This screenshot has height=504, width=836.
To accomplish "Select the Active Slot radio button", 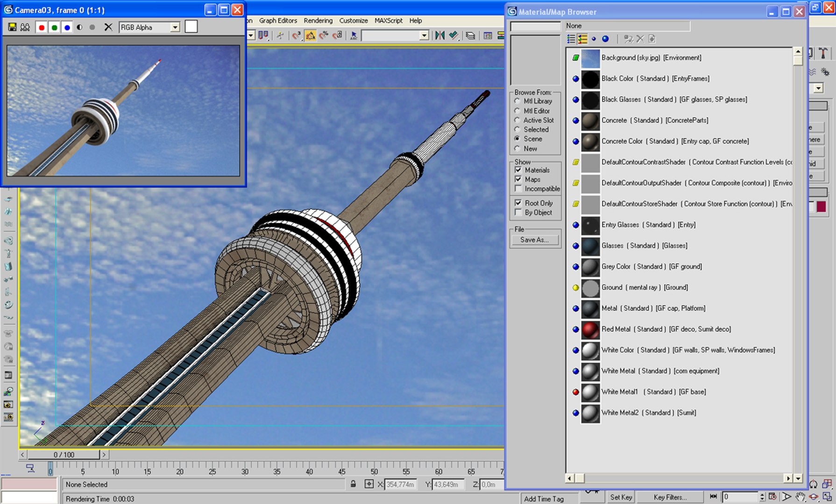I will pyautogui.click(x=517, y=120).
